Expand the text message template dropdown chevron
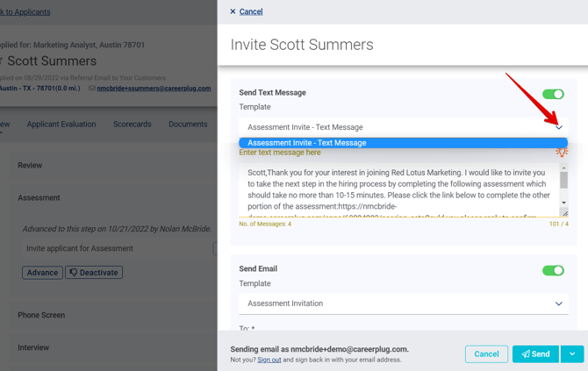The width and height of the screenshot is (588, 371). (558, 127)
